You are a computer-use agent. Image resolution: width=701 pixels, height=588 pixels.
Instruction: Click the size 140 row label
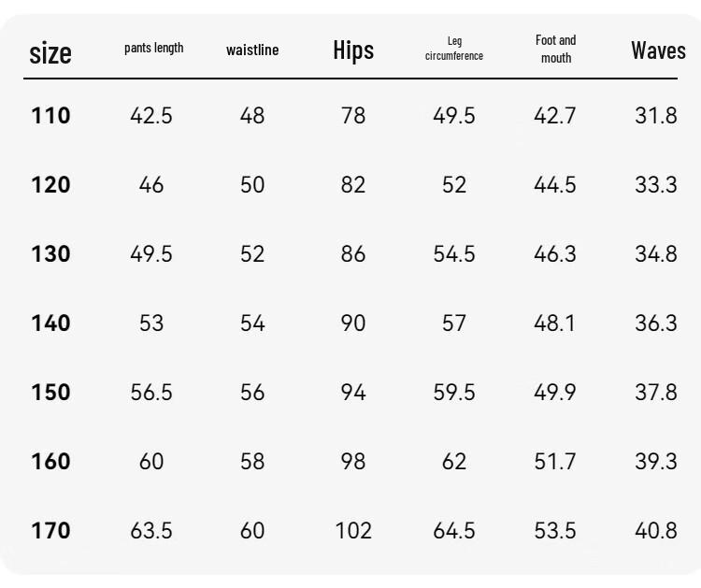point(50,323)
